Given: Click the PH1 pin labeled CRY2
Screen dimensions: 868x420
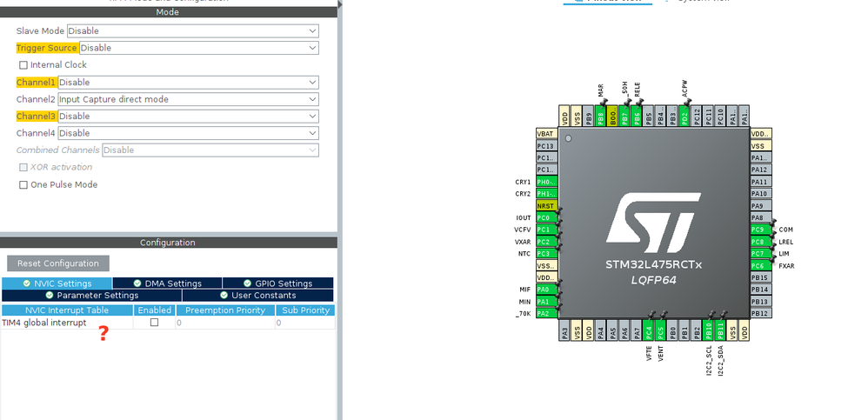Looking at the screenshot, I should pos(546,194).
